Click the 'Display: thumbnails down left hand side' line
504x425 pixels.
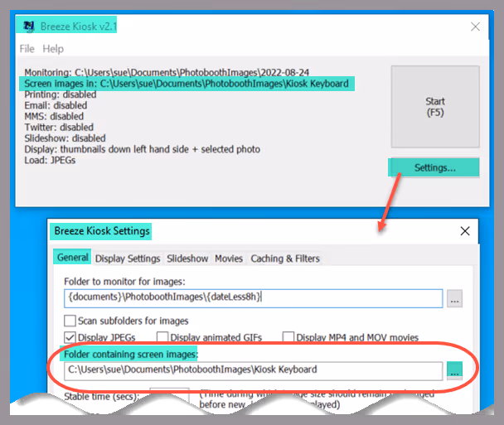click(142, 149)
